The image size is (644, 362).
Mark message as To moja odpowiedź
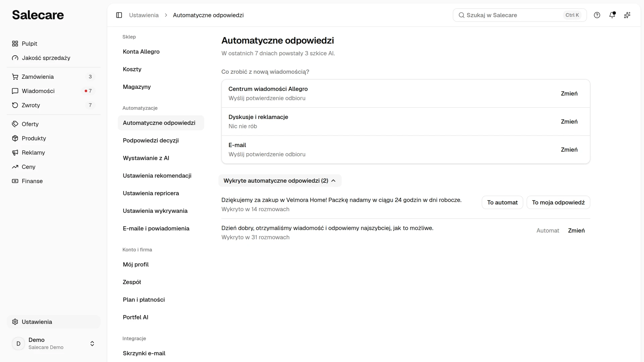coord(558,202)
